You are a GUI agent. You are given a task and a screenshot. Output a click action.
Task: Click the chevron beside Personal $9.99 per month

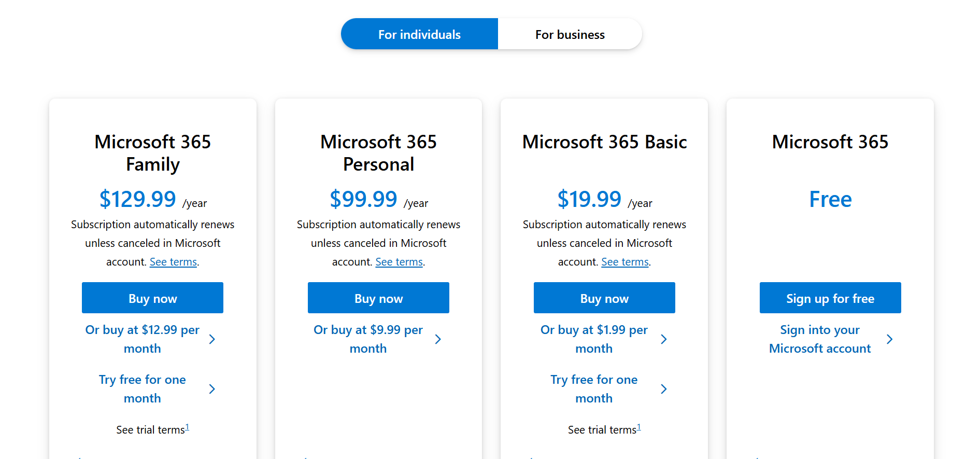pos(438,339)
